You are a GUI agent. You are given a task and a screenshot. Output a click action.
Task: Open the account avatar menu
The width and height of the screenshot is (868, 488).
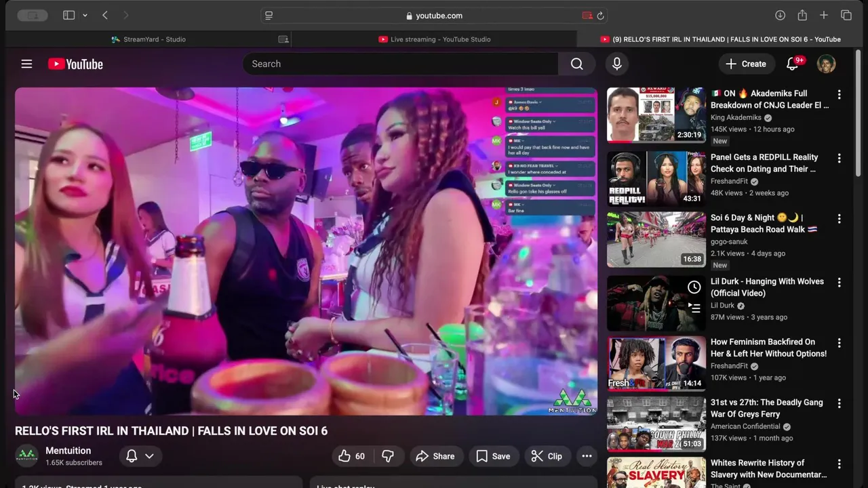[826, 64]
